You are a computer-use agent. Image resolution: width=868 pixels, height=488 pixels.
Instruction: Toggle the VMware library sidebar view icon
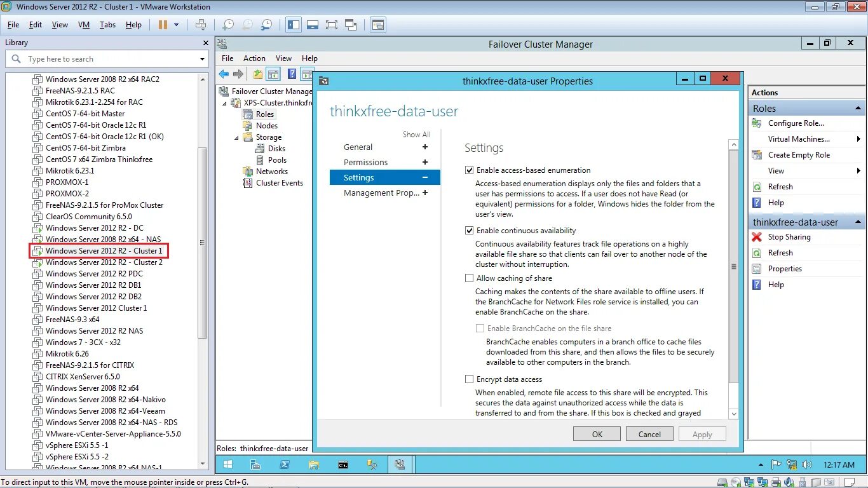coord(294,25)
